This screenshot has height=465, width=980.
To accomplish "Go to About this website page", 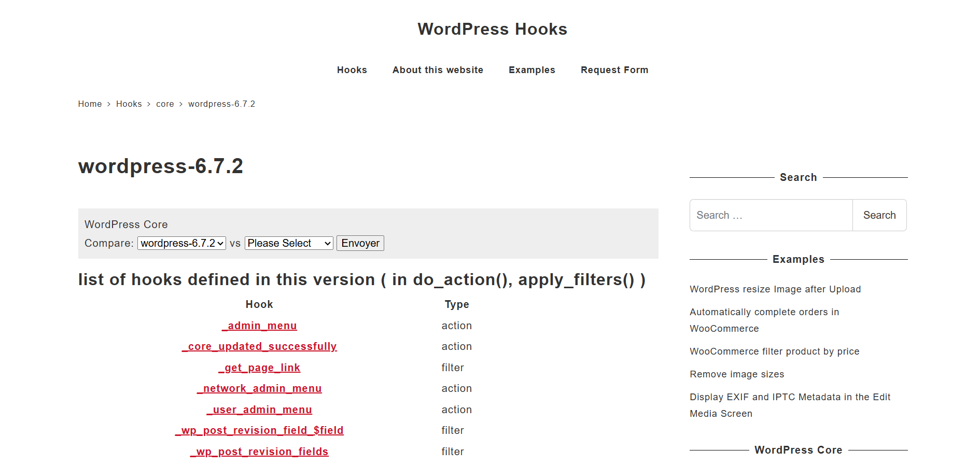I will (438, 70).
